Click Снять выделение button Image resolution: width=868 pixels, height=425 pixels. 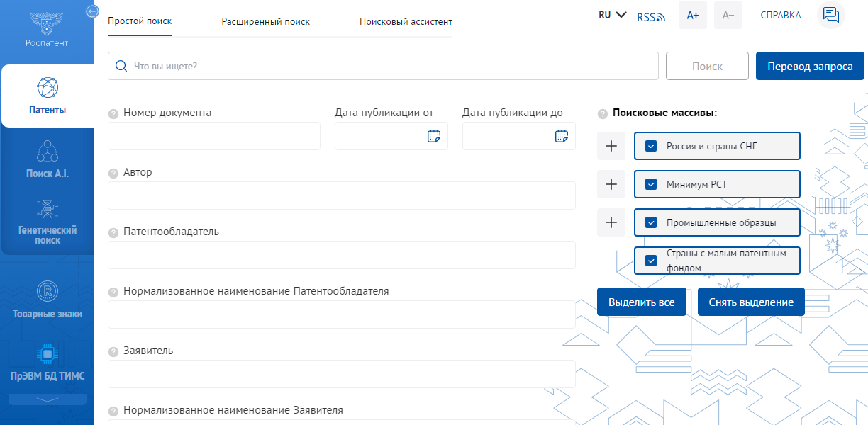pos(751,302)
